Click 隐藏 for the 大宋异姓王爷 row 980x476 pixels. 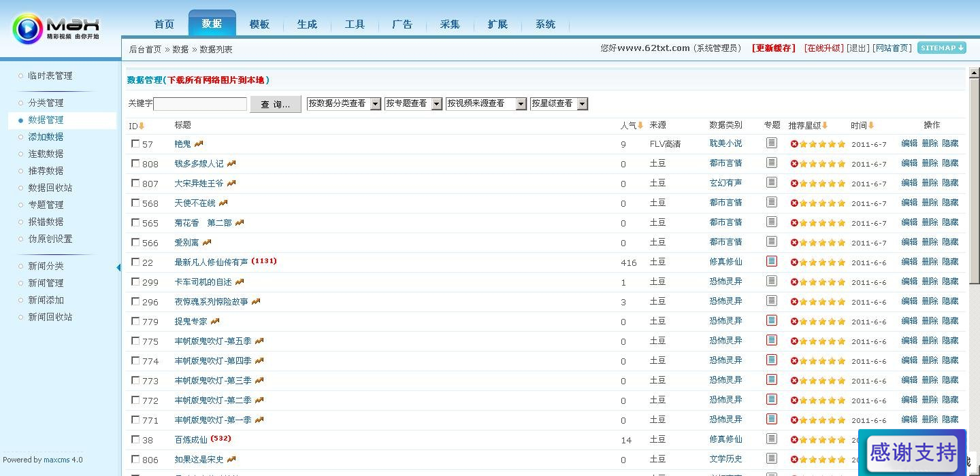click(950, 182)
